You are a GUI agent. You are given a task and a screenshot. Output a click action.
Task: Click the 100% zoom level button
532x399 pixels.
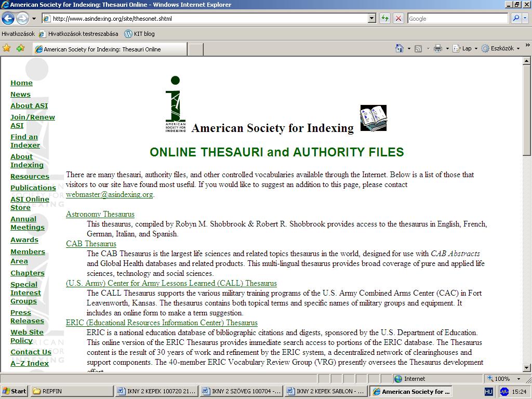coord(499,379)
